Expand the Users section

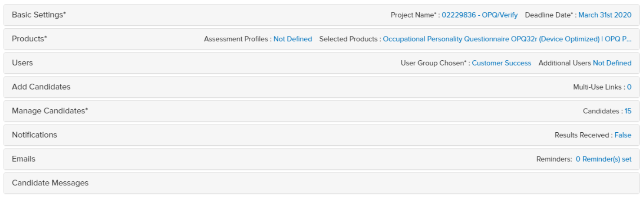[22, 63]
